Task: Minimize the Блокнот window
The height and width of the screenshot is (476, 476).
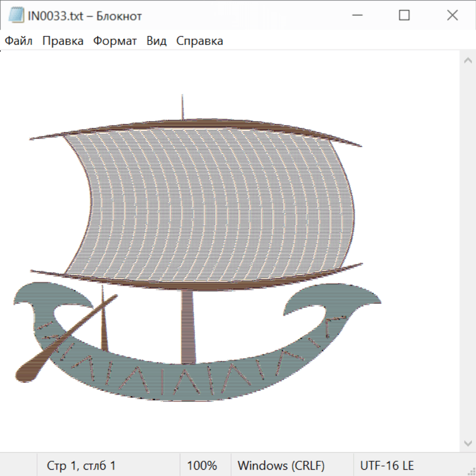Action: click(356, 16)
